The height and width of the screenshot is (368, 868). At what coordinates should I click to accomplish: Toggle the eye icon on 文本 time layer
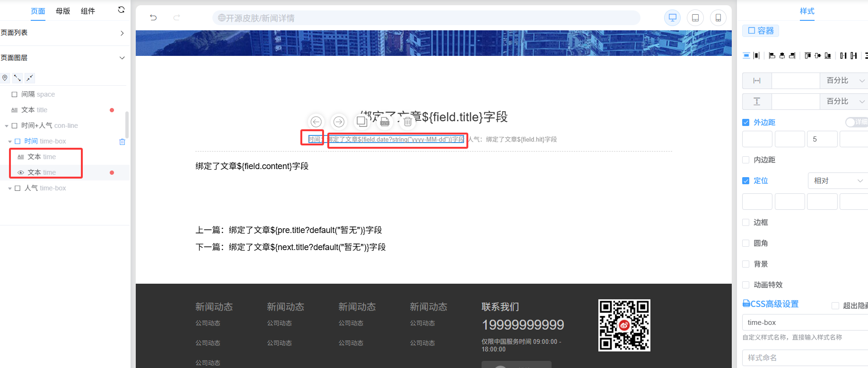click(21, 173)
